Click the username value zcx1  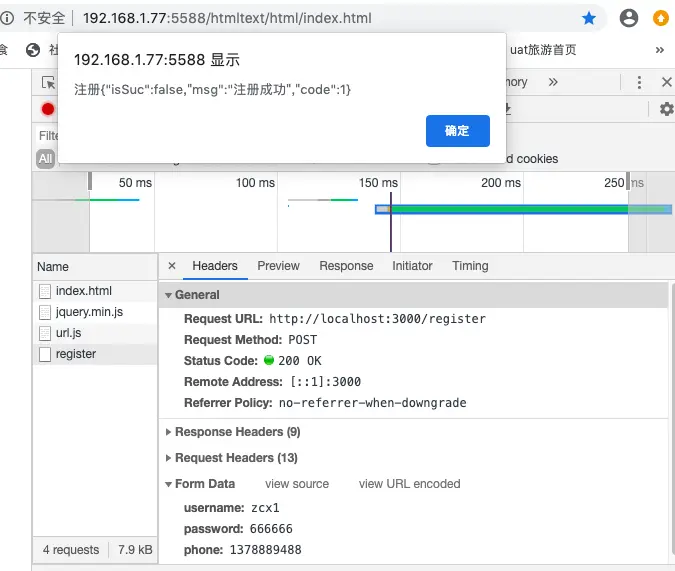265,508
